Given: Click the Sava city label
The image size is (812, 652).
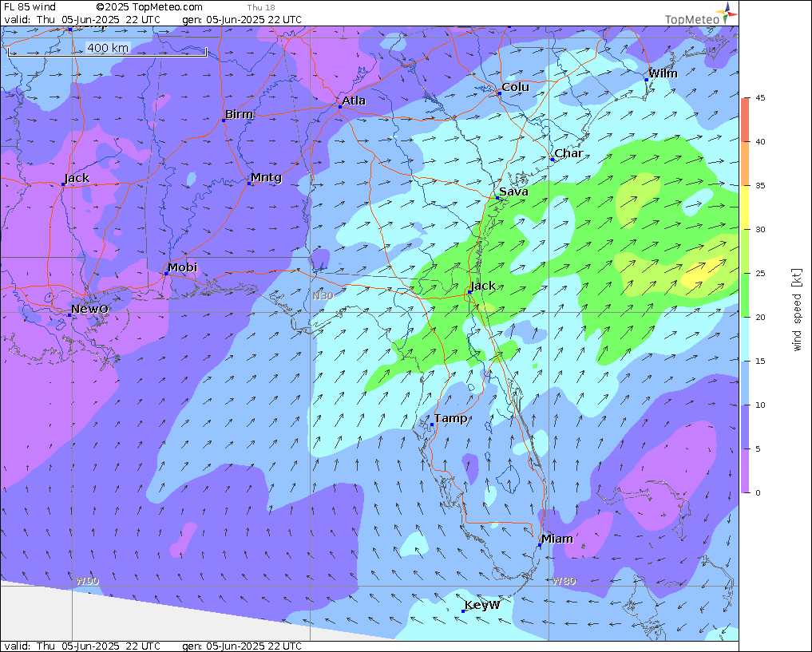Looking at the screenshot, I should (513, 192).
